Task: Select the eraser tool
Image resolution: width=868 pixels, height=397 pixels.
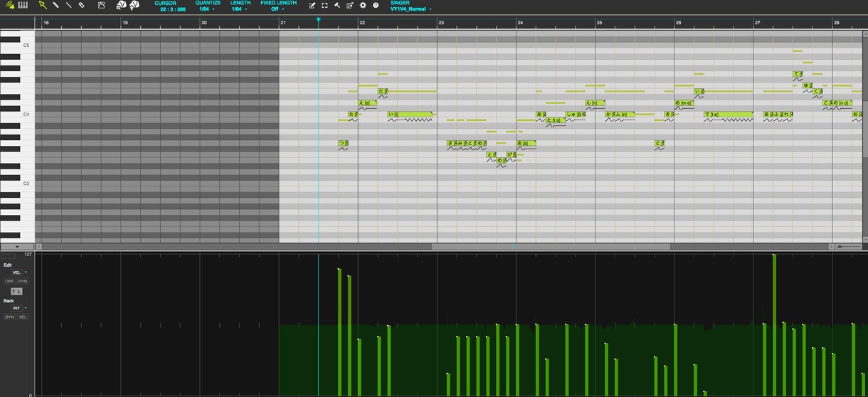Action: point(82,5)
